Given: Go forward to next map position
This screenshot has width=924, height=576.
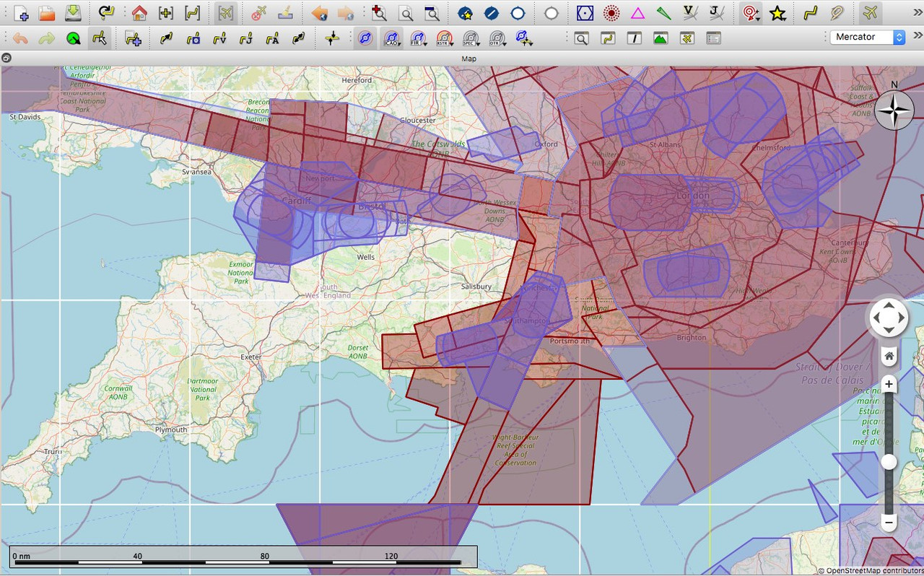Looking at the screenshot, I should pyautogui.click(x=346, y=13).
